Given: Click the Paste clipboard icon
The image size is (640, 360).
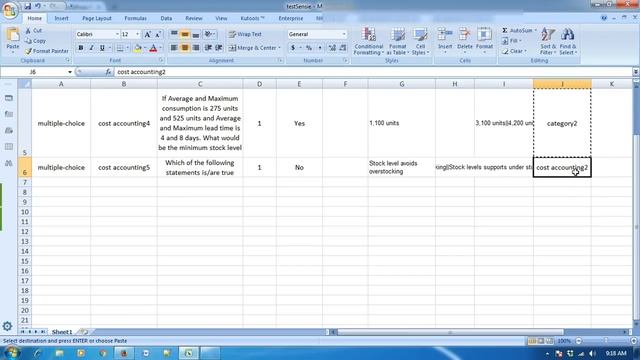Looking at the screenshot, I should (13, 35).
